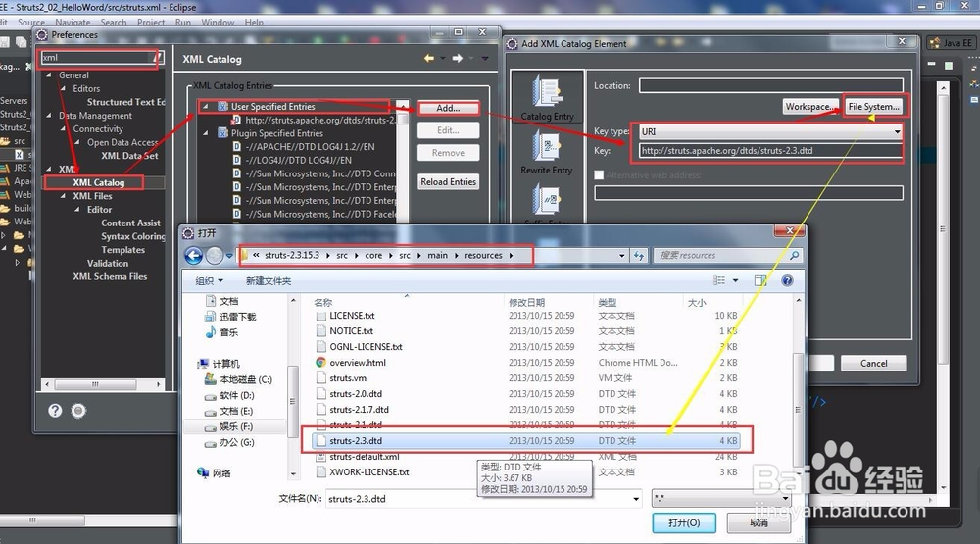Open the Help menu in Eclipse
Screen dimensions: 980x544
(254, 22)
